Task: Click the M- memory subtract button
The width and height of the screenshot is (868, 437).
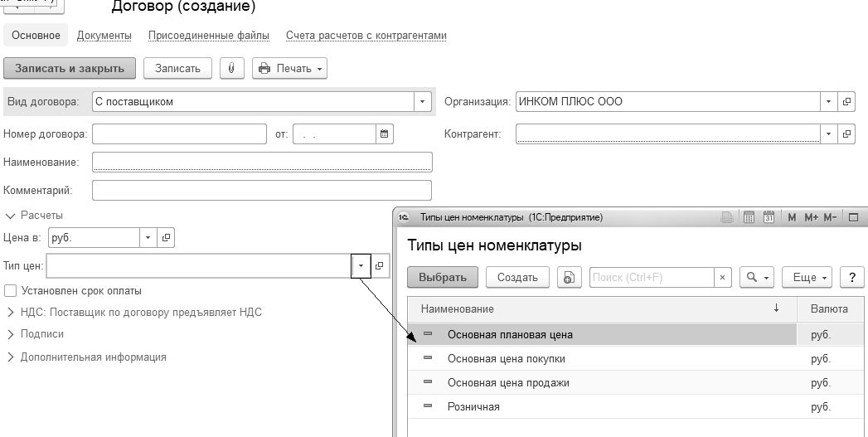Action: [x=830, y=217]
